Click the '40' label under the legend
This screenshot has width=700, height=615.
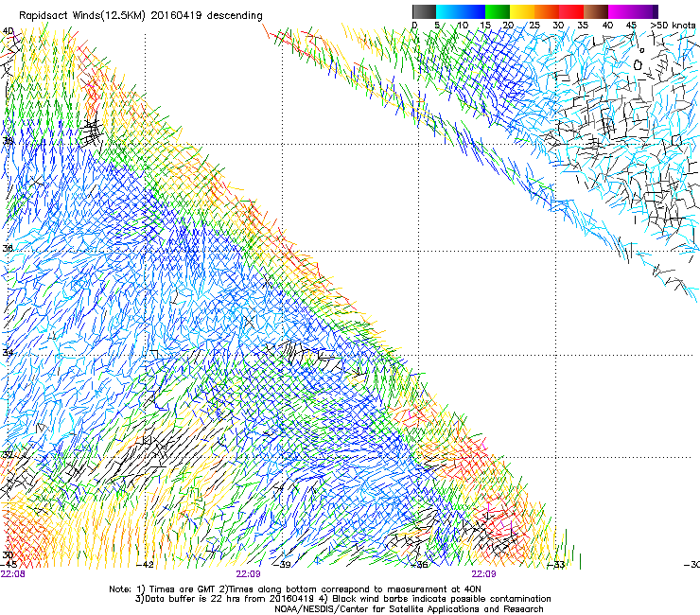(x=607, y=26)
